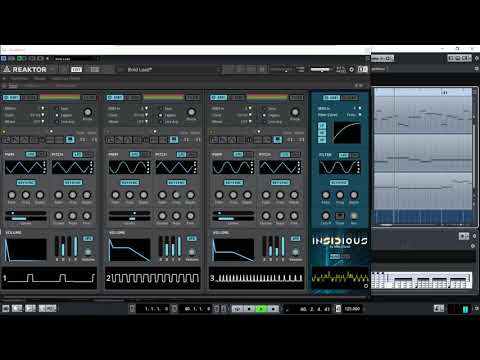Screen dimensions: 480x360
Task: Click the cycle button left of Stop
Action: [237, 309]
